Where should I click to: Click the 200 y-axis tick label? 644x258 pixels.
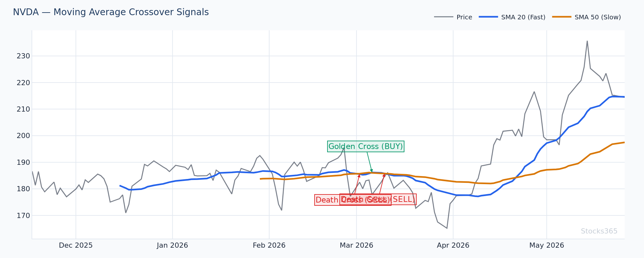tap(23, 136)
